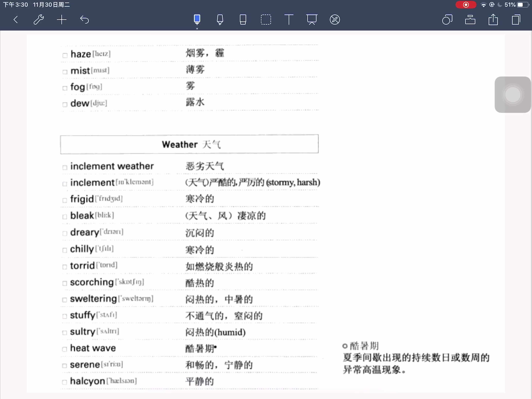Undo the last action
This screenshot has width=532, height=399.
84,20
